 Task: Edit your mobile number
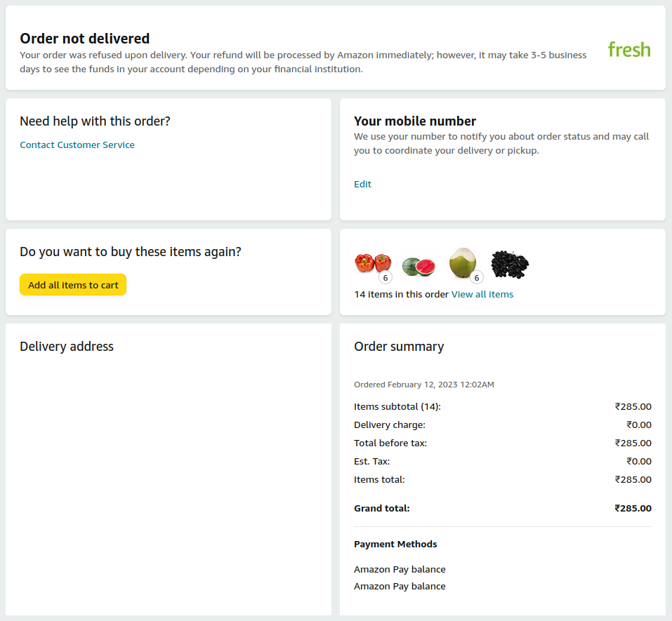pyautogui.click(x=362, y=185)
